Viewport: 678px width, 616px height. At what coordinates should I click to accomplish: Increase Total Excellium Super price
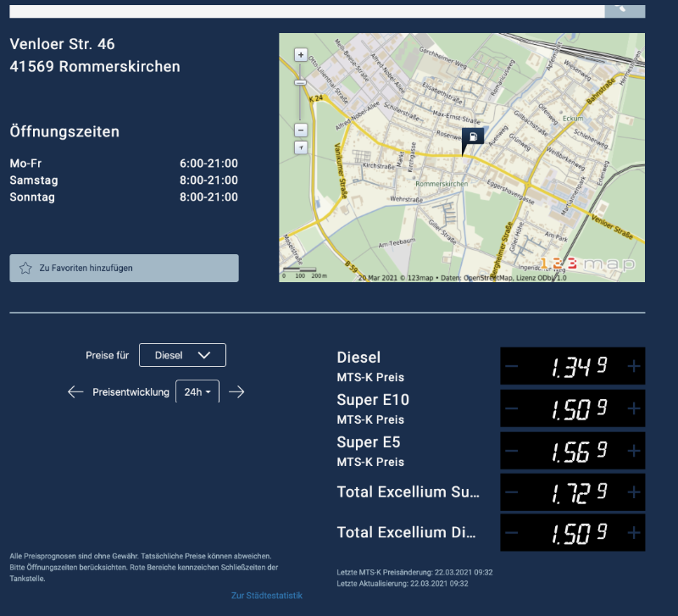coord(633,492)
